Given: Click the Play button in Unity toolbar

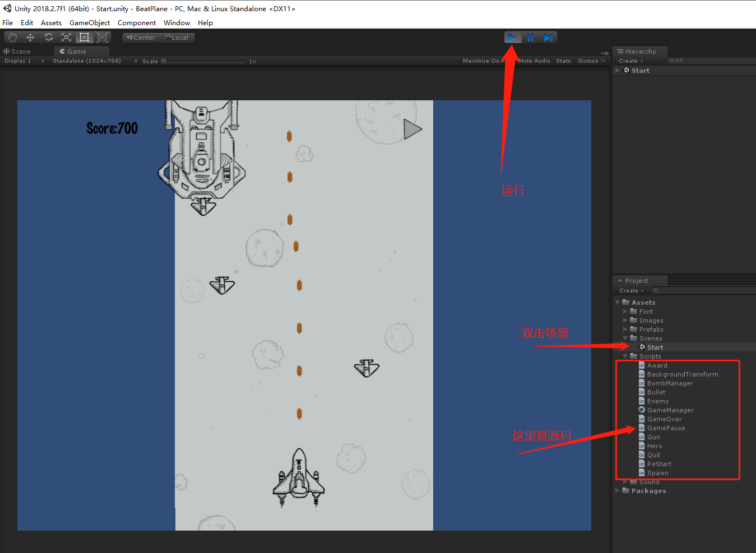Looking at the screenshot, I should [x=512, y=38].
